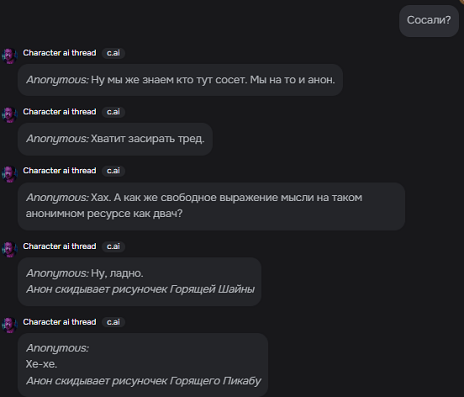Open the 'Character ai thread' name above 'Хватит засирать тред'

coord(59,112)
